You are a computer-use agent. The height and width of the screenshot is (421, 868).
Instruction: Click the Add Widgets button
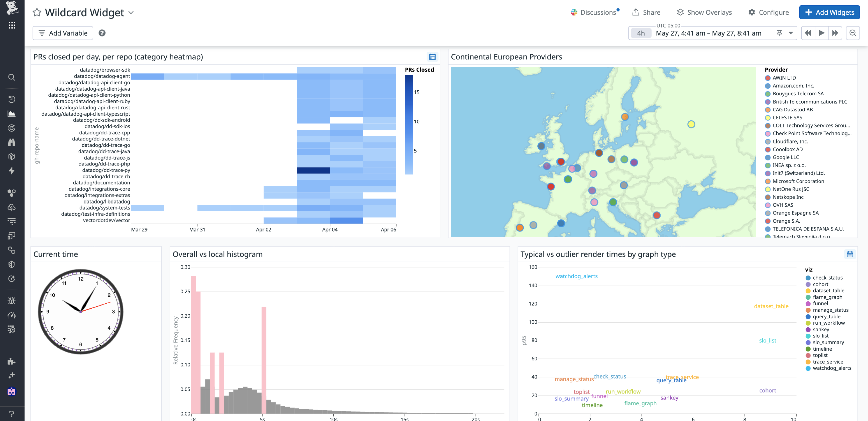tap(829, 12)
